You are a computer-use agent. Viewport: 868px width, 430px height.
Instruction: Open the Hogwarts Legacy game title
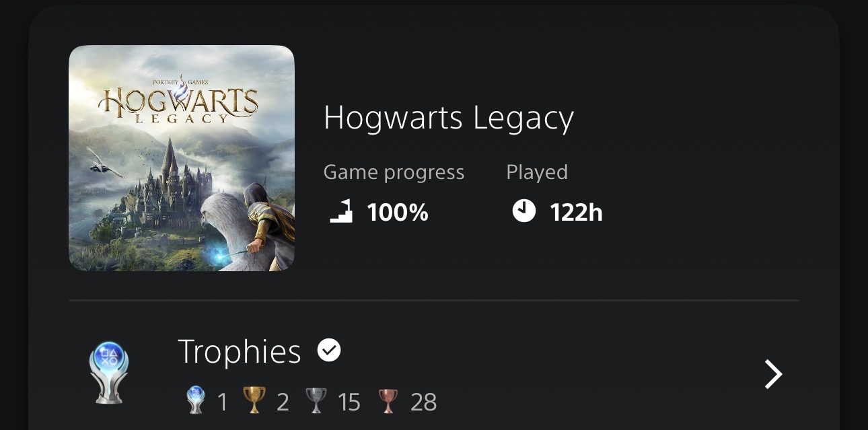click(448, 118)
